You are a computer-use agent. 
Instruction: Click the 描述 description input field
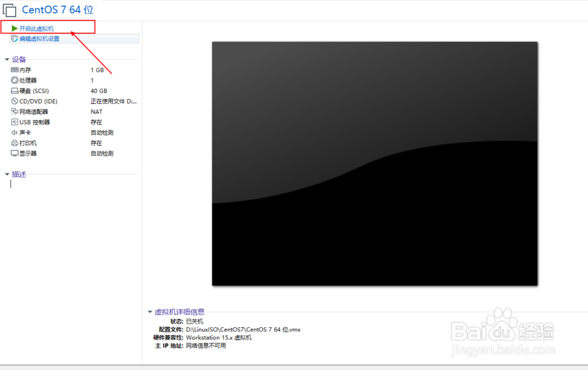click(74, 184)
